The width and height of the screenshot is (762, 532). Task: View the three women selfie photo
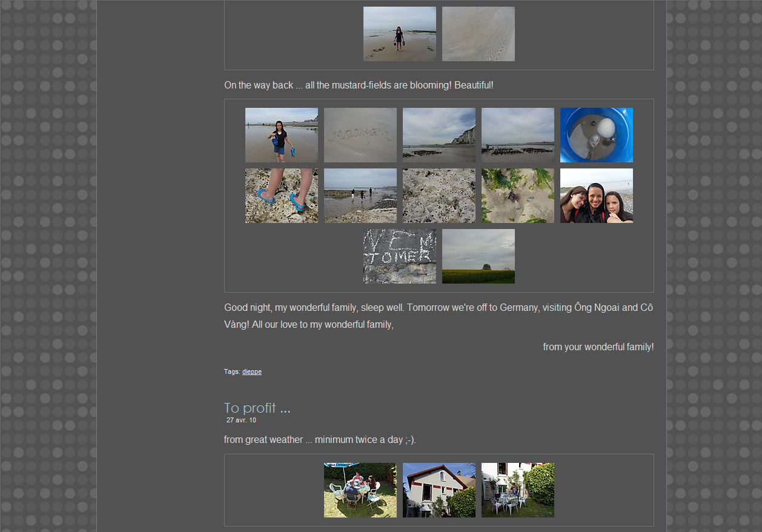(596, 196)
